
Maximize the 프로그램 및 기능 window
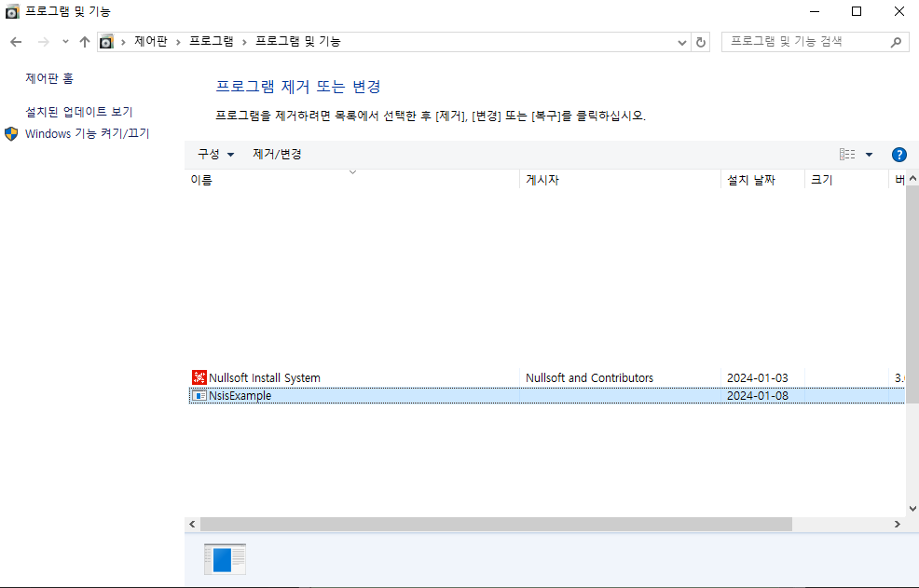tap(857, 11)
